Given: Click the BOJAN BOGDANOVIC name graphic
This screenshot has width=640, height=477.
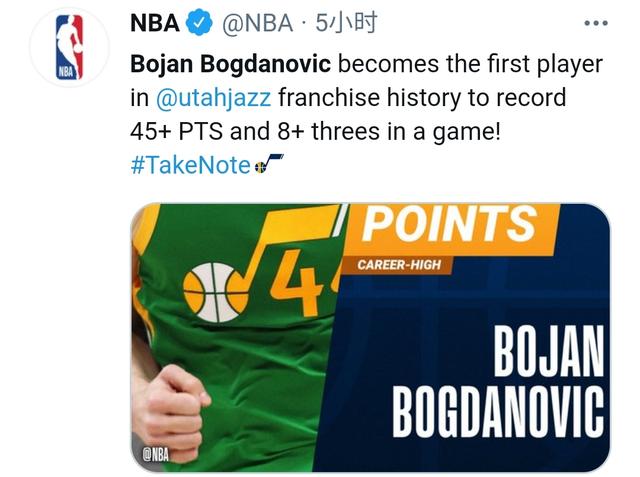Looking at the screenshot, I should pos(498,382).
